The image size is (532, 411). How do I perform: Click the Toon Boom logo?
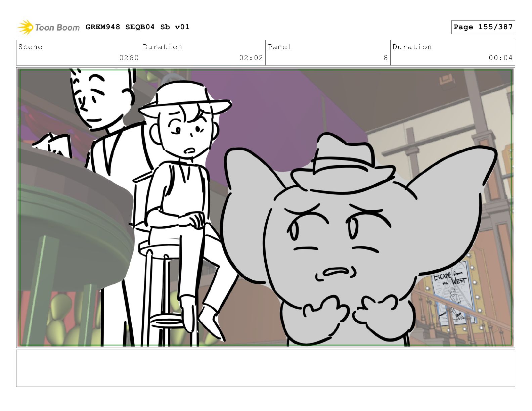[x=49, y=27]
